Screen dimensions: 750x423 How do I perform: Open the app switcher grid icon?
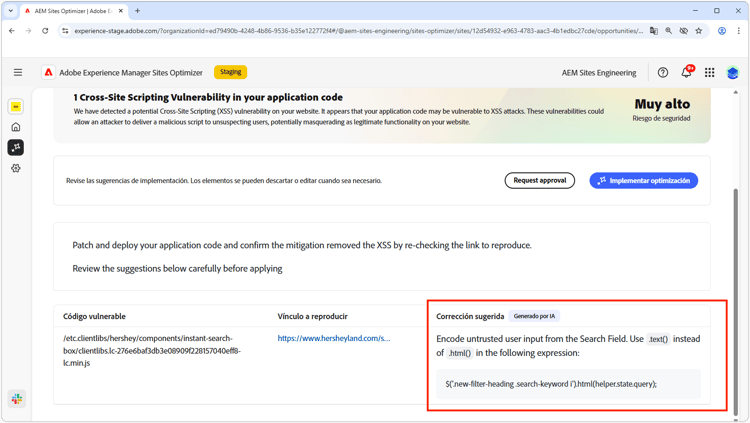click(709, 73)
